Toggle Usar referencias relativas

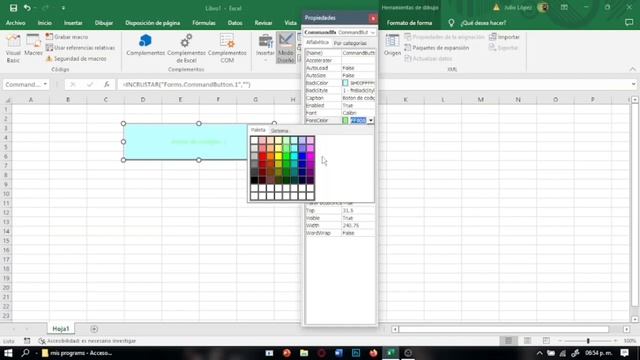80,48
